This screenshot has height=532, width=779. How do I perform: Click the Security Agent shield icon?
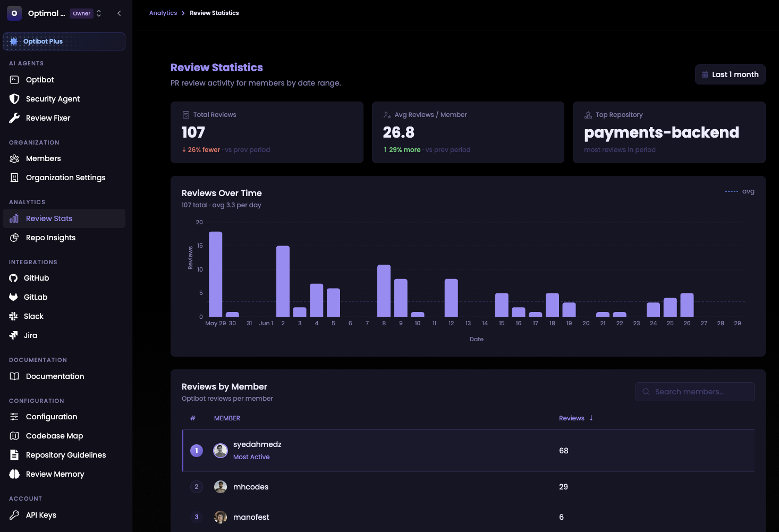click(x=14, y=99)
